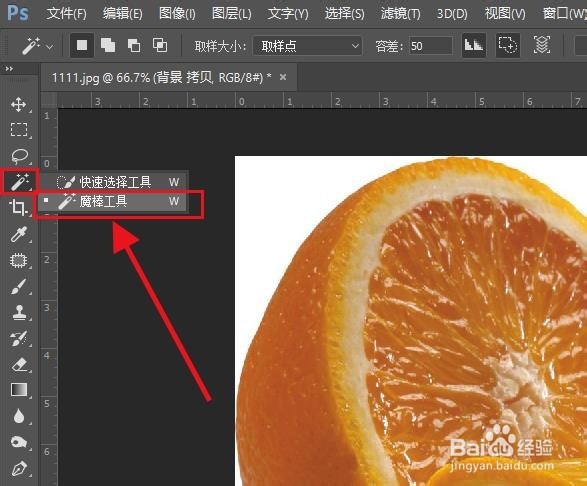Click the Photoshop Ps logo

click(18, 13)
